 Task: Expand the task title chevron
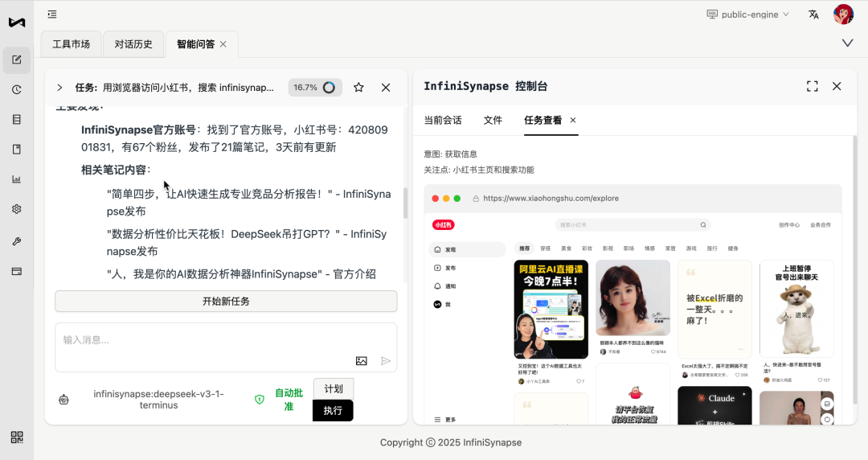(x=59, y=88)
